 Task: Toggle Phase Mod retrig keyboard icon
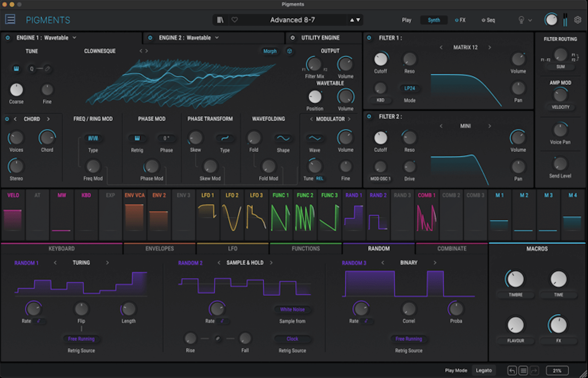coord(137,138)
